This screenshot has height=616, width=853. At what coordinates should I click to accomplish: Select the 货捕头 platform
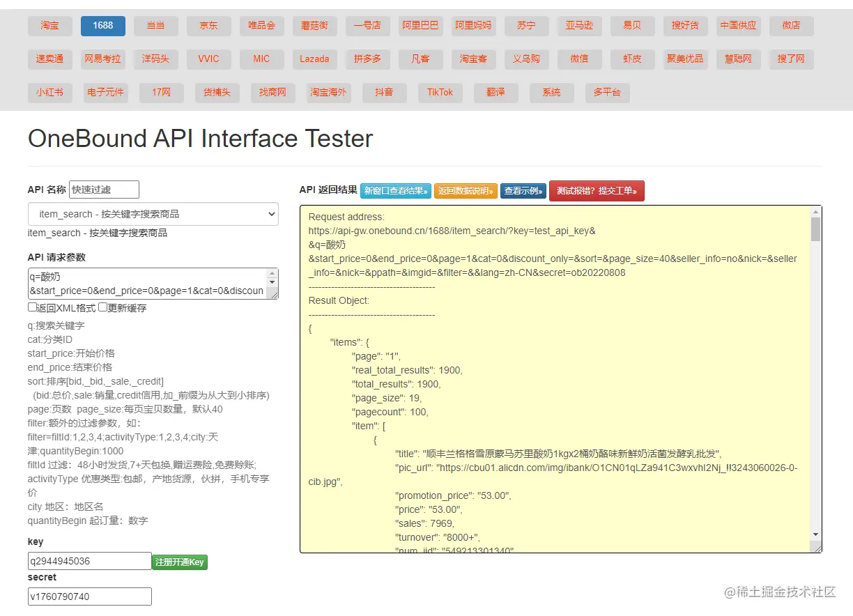[217, 93]
